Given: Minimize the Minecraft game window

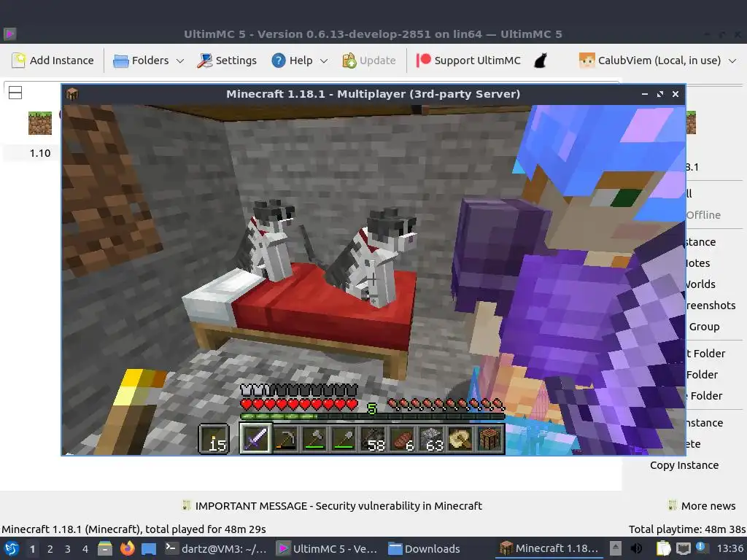Looking at the screenshot, I should pyautogui.click(x=645, y=94).
